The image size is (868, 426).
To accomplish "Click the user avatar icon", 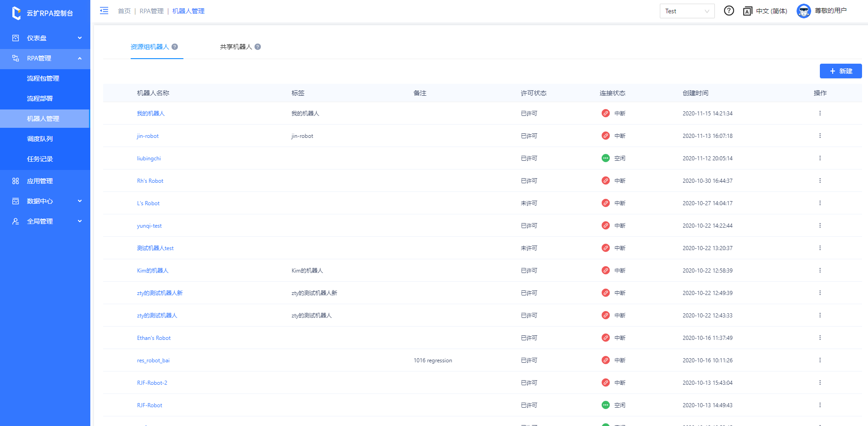I will tap(803, 11).
